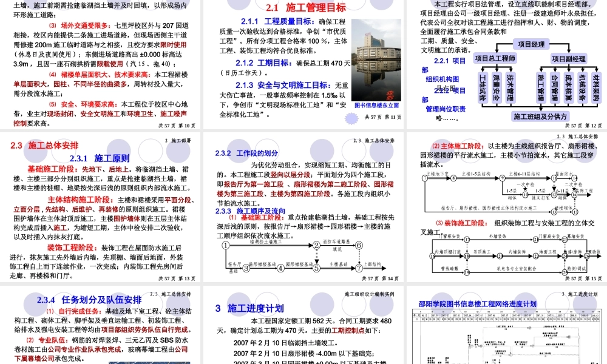The image size is (607, 364).
Task: Click the subheading 2.1.2 工期目标
Action: [x=264, y=63]
